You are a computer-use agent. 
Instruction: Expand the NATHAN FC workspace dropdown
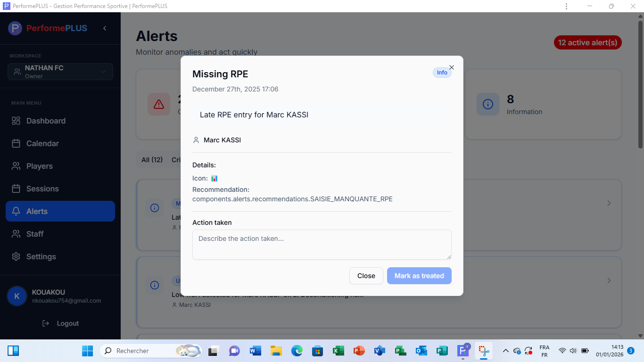click(x=60, y=72)
